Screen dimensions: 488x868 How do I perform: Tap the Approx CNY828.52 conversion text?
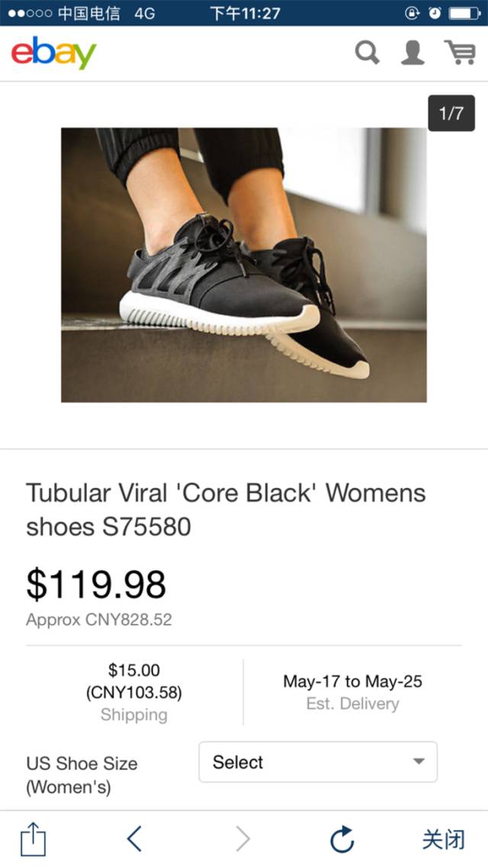[x=99, y=619]
